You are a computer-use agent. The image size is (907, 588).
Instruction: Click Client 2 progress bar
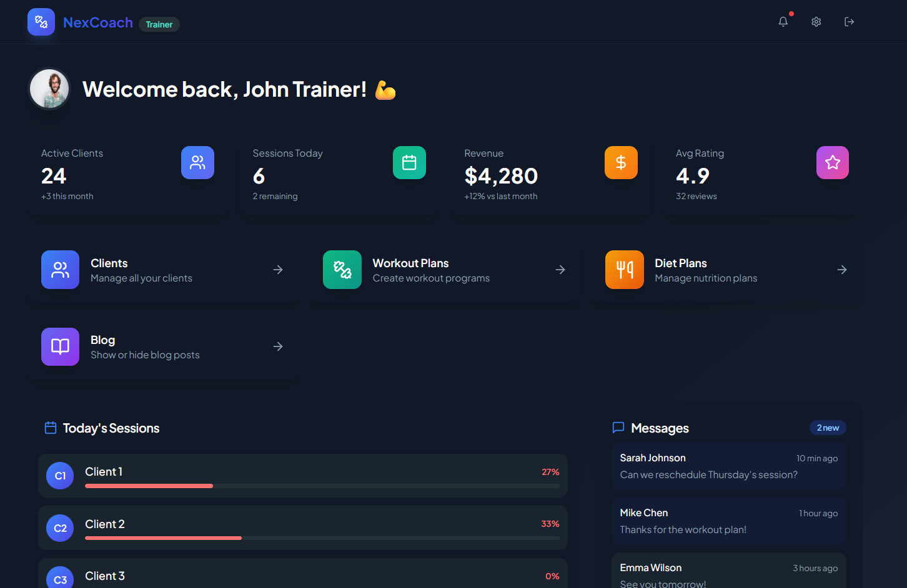coord(322,538)
